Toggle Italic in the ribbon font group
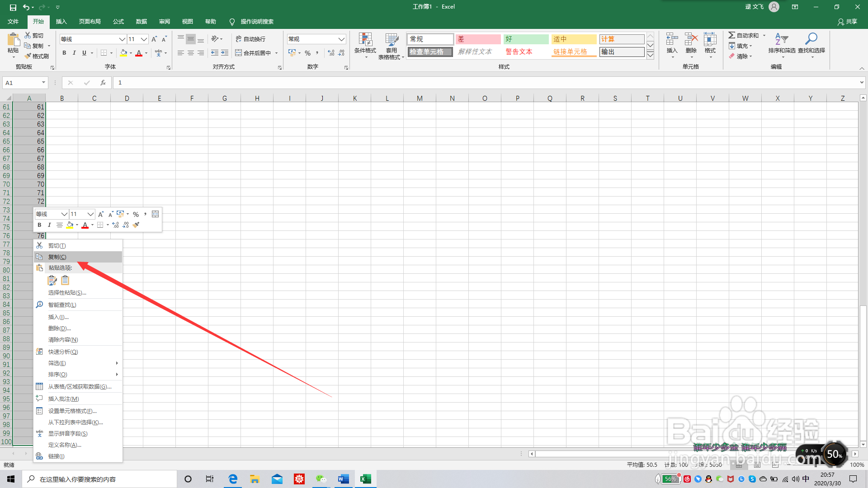The height and width of the screenshot is (488, 868). pyautogui.click(x=74, y=53)
